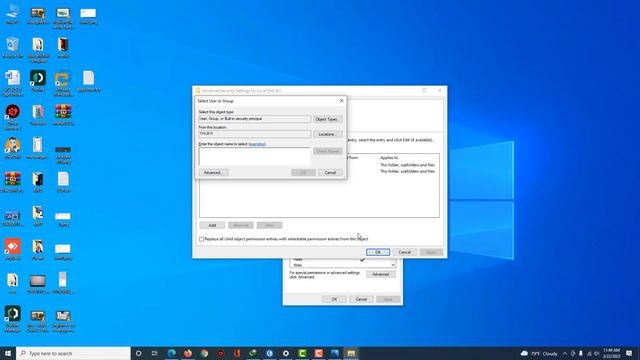Screen dimensions: 640x360
Task: Click the object type field
Action: [255, 119]
